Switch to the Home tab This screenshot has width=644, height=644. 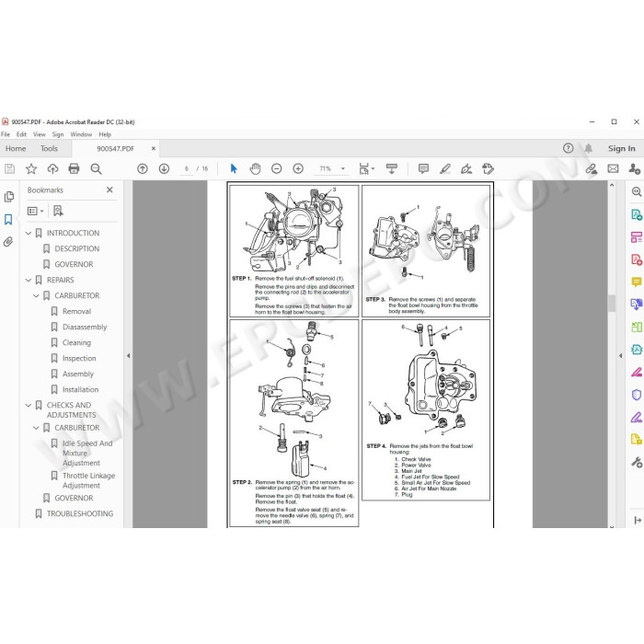16,149
